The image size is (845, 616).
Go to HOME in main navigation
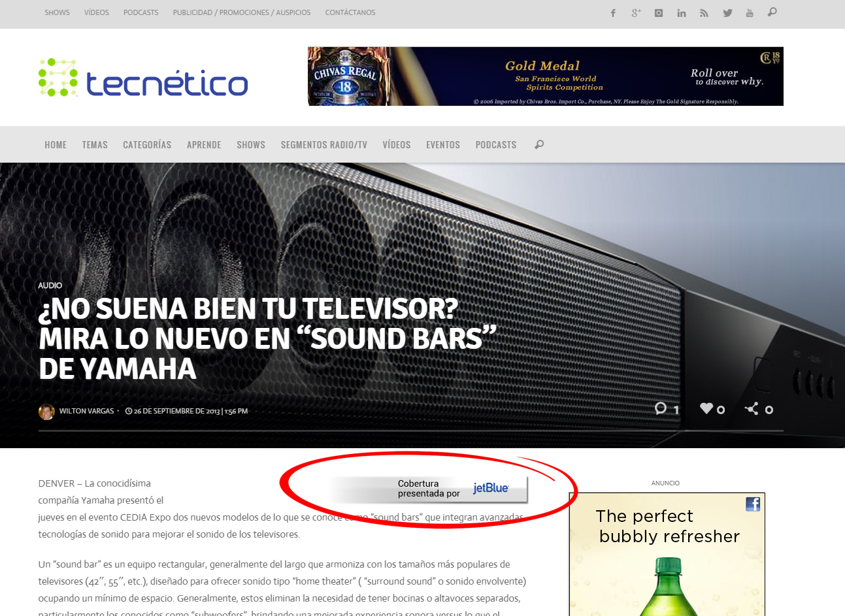[56, 145]
